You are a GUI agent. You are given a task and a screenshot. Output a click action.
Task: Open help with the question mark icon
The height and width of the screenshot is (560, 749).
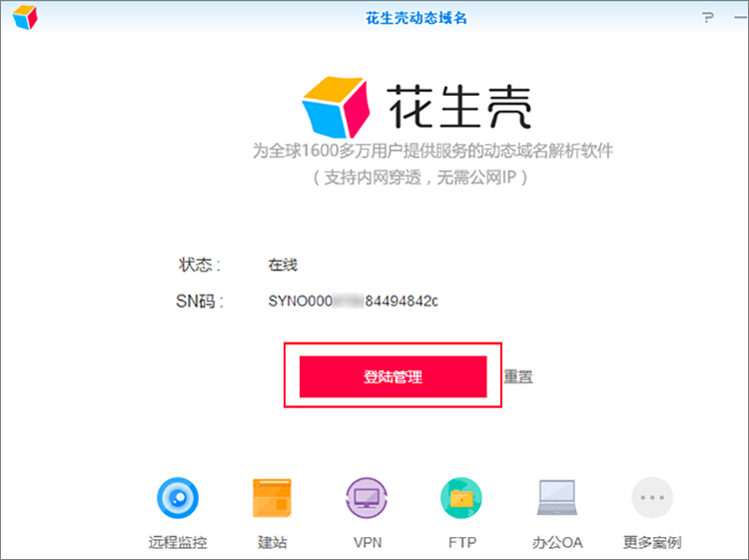[x=708, y=18]
